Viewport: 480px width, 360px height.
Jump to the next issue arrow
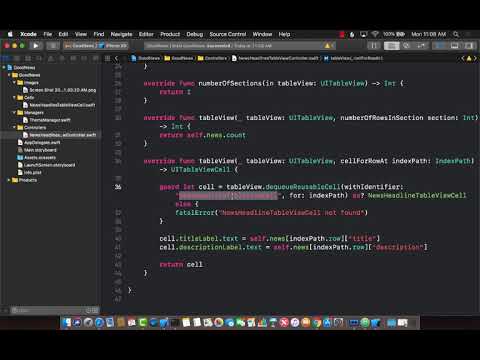point(475,58)
